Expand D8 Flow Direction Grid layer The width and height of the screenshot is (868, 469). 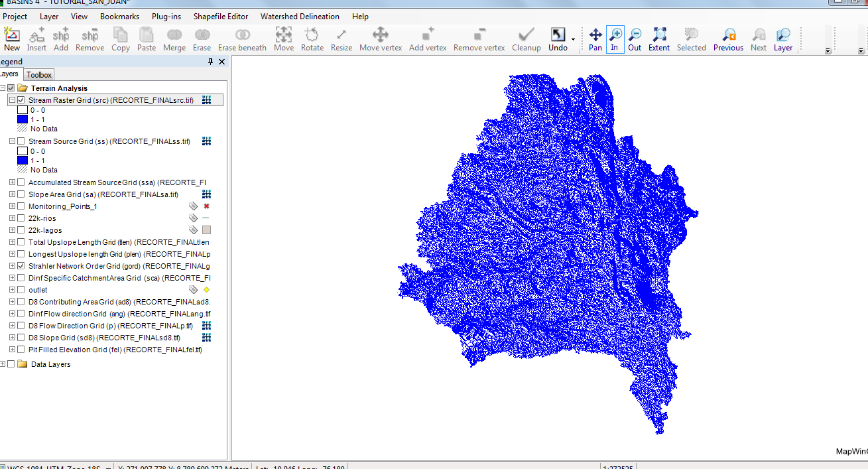(12, 326)
